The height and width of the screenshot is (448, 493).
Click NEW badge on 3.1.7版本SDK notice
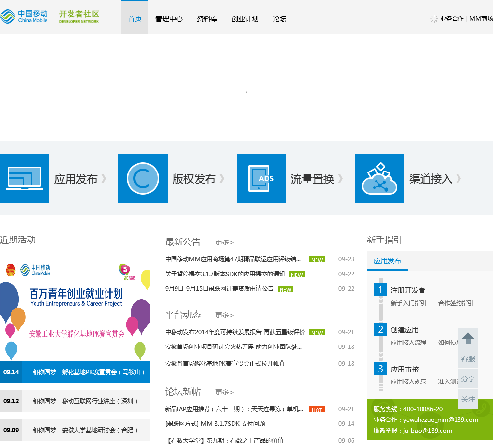tap(297, 275)
